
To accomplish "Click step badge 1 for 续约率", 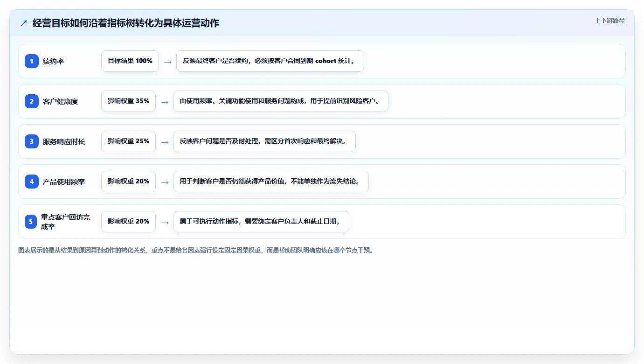I will pos(32,61).
